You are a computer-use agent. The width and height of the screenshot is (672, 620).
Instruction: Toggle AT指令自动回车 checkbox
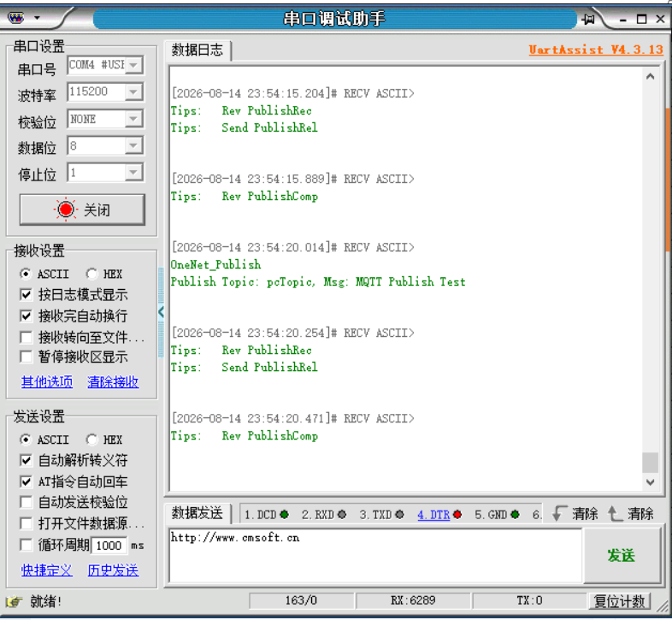coord(27,481)
